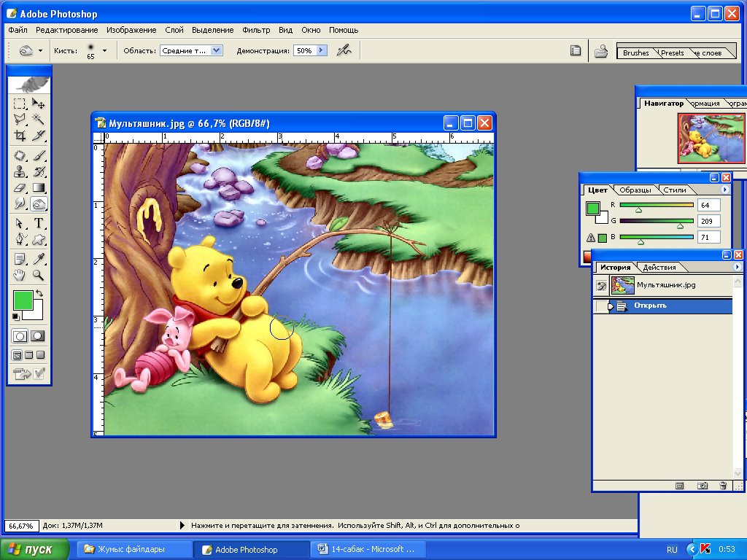Select the Move tool
Screen dimensions: 747x560
38,104
